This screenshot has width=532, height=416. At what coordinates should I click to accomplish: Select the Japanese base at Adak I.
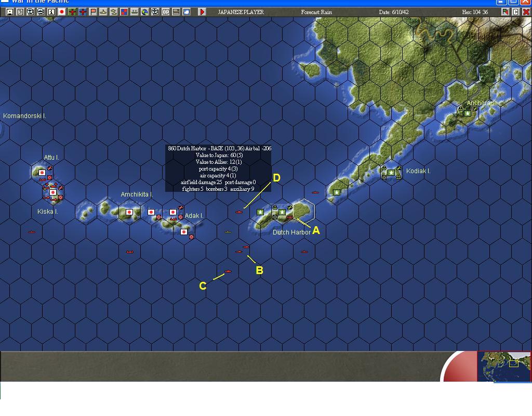(173, 212)
